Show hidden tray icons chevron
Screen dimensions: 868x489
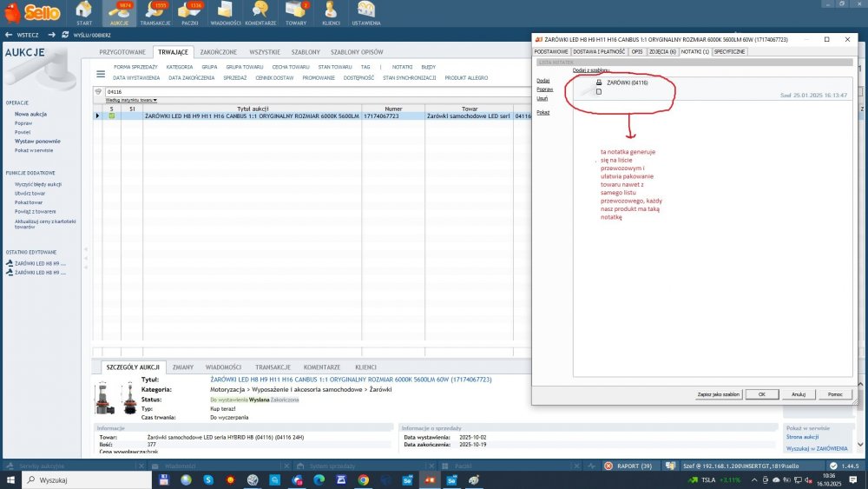point(754,480)
